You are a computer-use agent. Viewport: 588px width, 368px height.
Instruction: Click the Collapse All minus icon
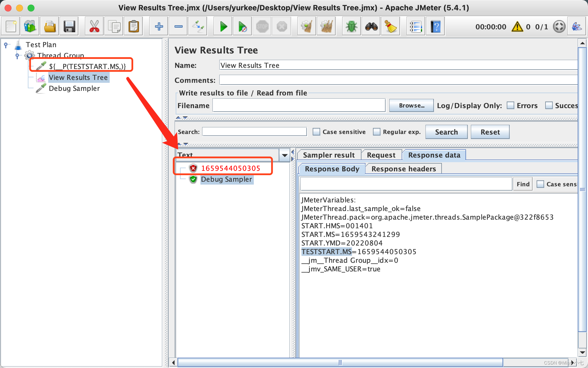178,27
